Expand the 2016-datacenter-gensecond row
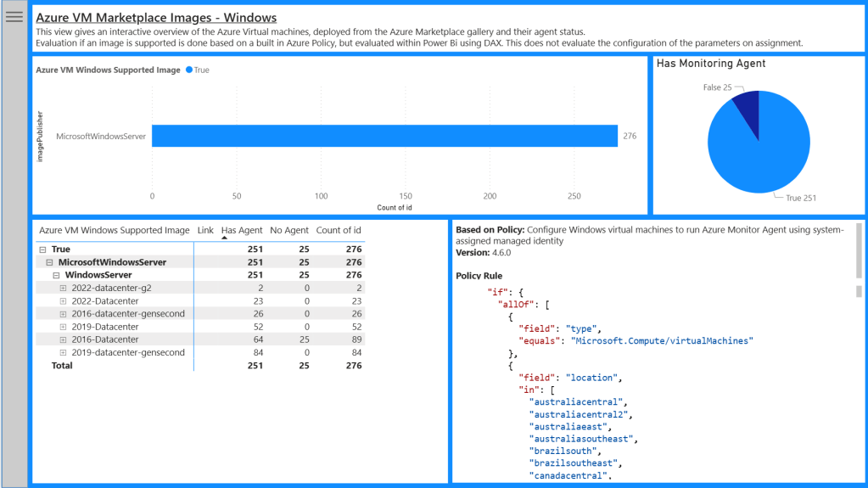The width and height of the screenshot is (868, 488). (64, 314)
